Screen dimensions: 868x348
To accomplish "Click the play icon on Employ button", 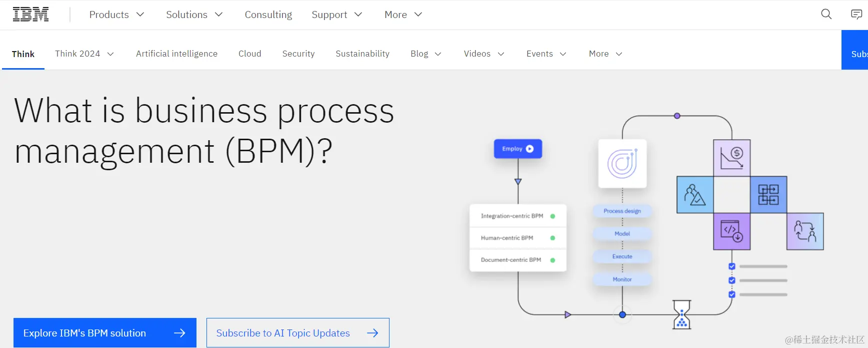I will (x=530, y=149).
